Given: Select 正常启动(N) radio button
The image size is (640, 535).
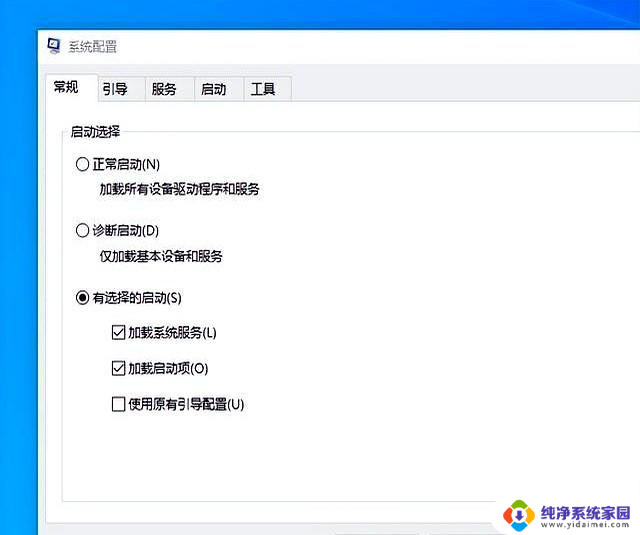Looking at the screenshot, I should click(82, 164).
